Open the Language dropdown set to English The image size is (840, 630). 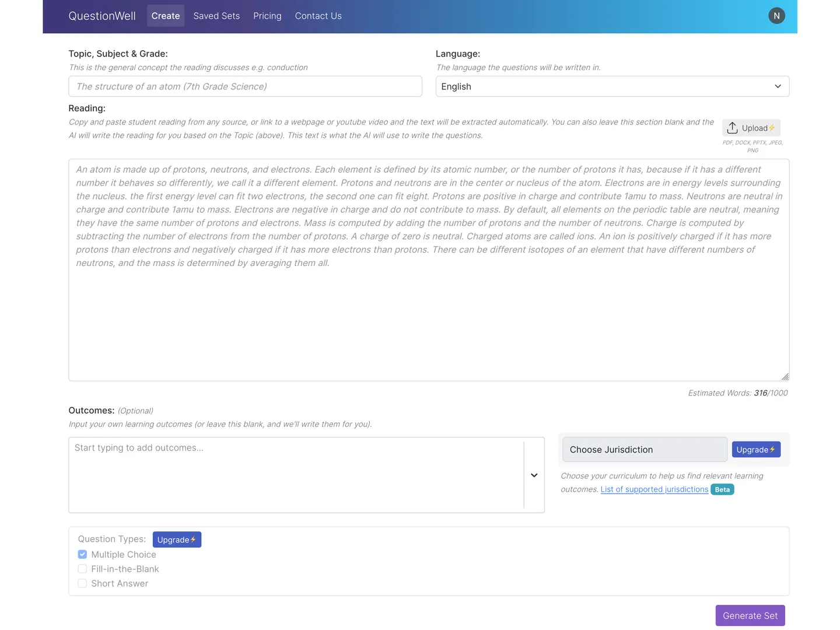click(612, 86)
